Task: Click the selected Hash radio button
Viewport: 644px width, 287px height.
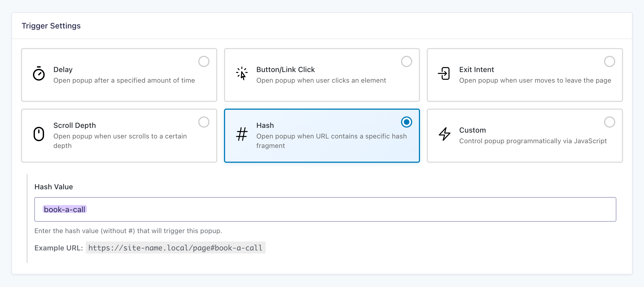Action: [x=406, y=122]
